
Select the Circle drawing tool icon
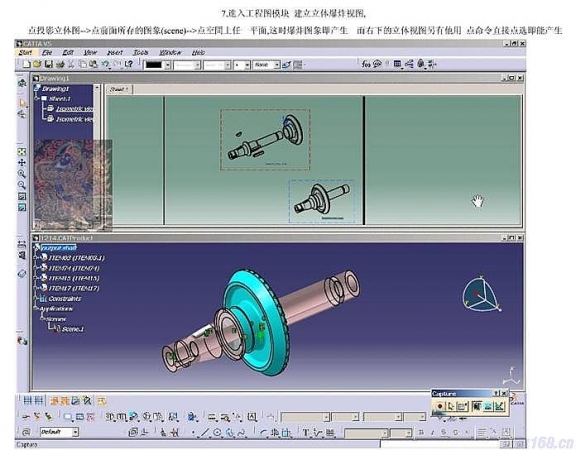pos(217,433)
